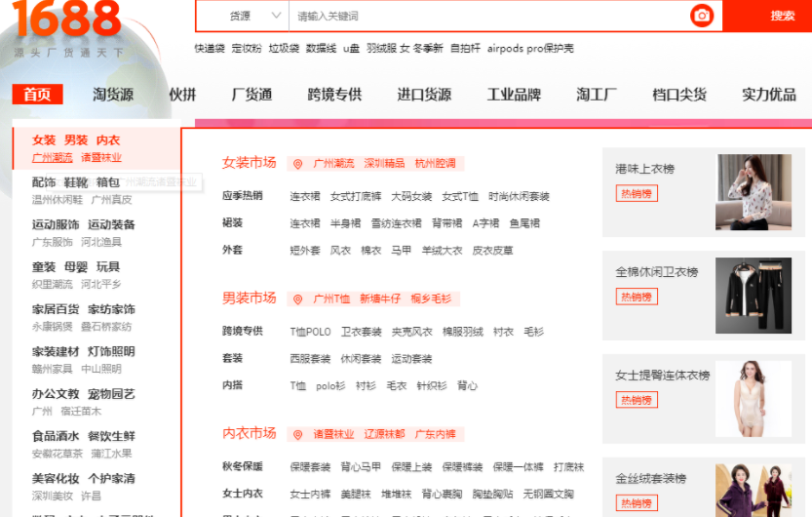Click 广州潮流 under the 女装 sidebar category

53,157
